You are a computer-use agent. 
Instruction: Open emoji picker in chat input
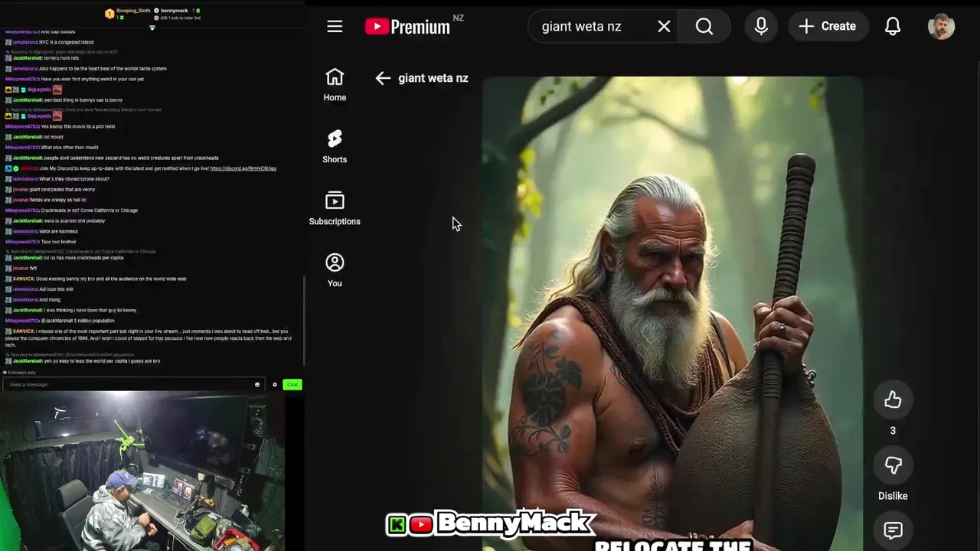click(x=257, y=384)
